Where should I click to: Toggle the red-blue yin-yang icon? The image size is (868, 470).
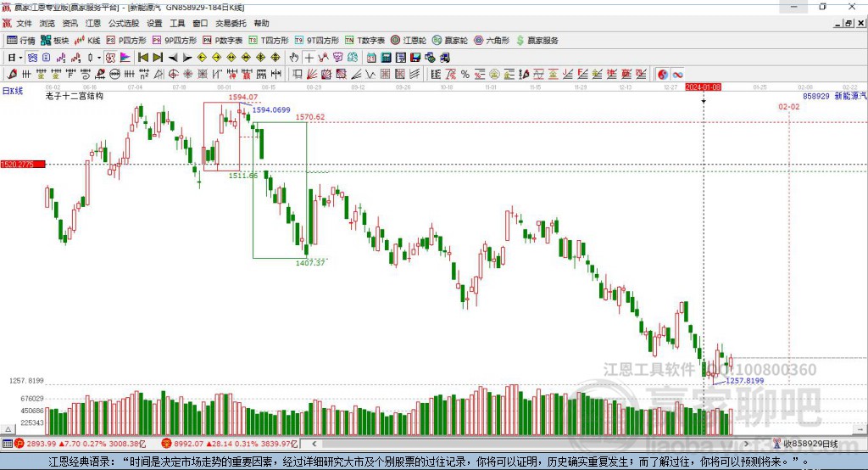[x=663, y=75]
